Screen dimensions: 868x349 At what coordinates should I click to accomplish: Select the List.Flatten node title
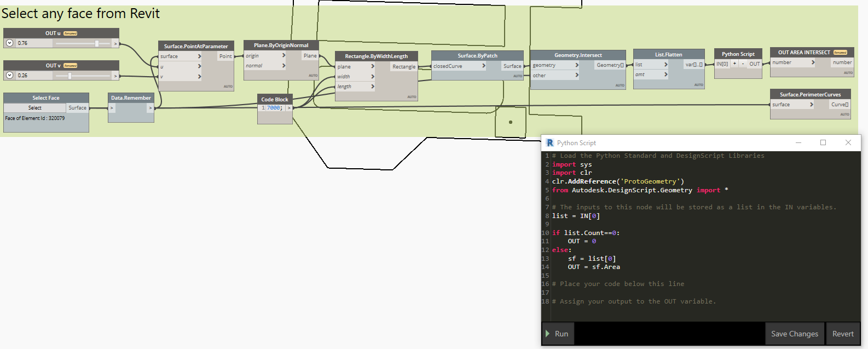click(669, 54)
